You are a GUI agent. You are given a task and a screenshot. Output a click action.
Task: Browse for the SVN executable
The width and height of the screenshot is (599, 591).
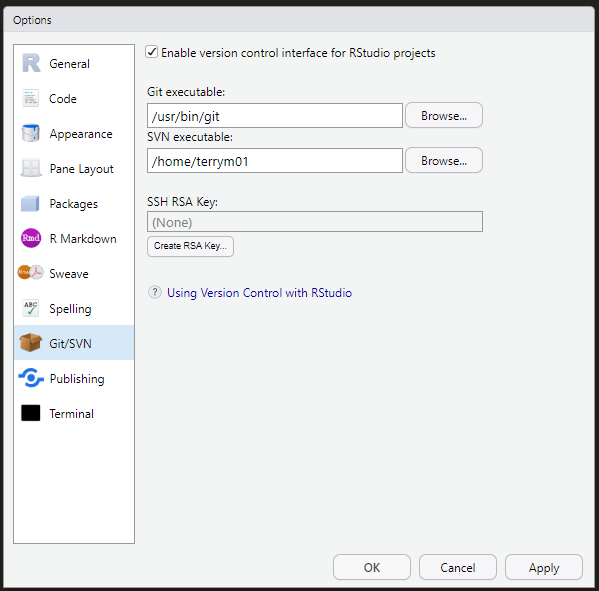444,160
